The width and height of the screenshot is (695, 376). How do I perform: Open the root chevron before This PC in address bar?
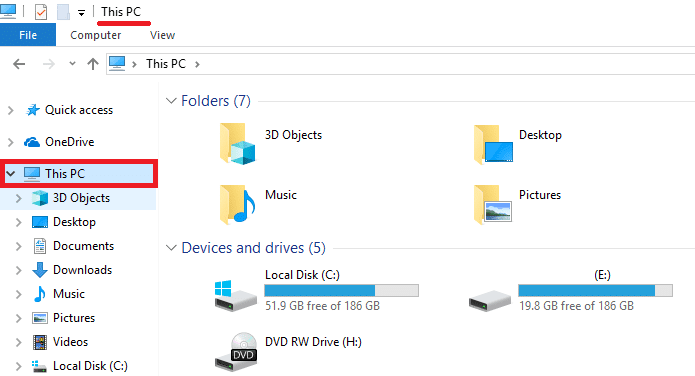[134, 64]
